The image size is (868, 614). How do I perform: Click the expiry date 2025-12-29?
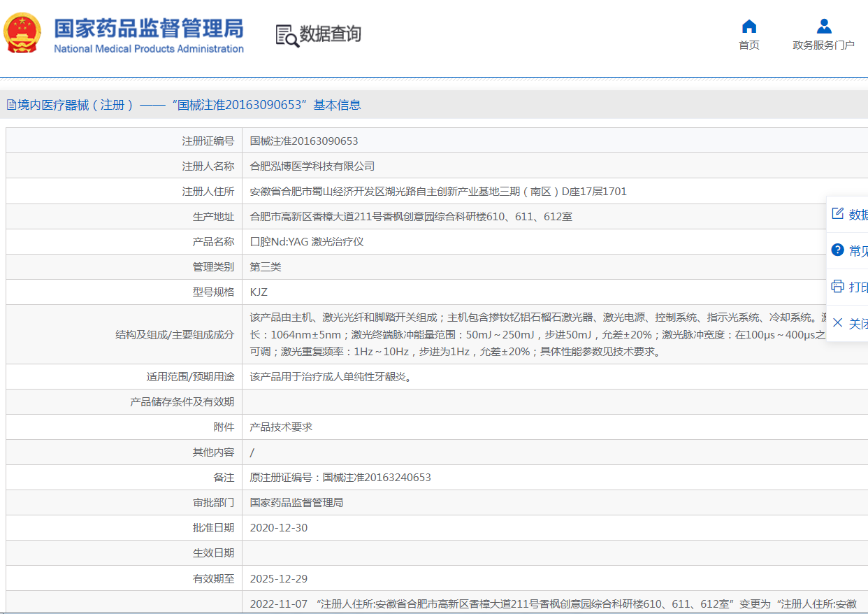279,578
